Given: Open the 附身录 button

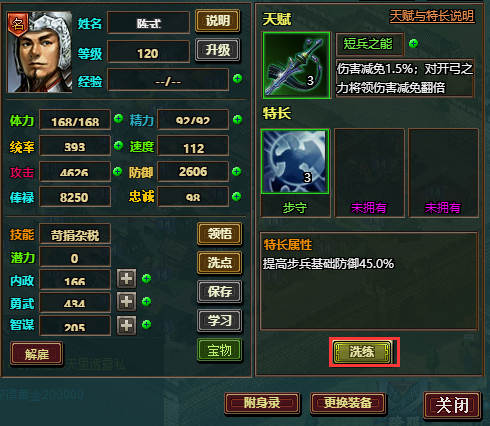Looking at the screenshot, I should pyautogui.click(x=262, y=403).
